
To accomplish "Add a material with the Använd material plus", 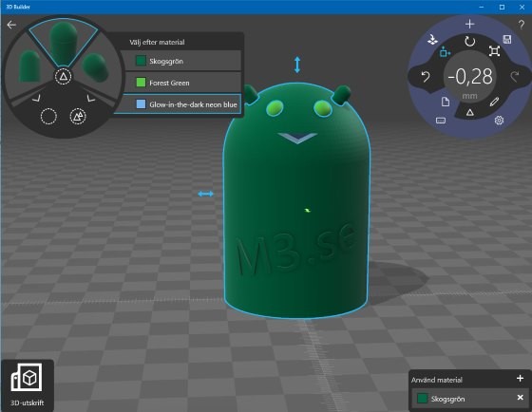I will pyautogui.click(x=520, y=378).
